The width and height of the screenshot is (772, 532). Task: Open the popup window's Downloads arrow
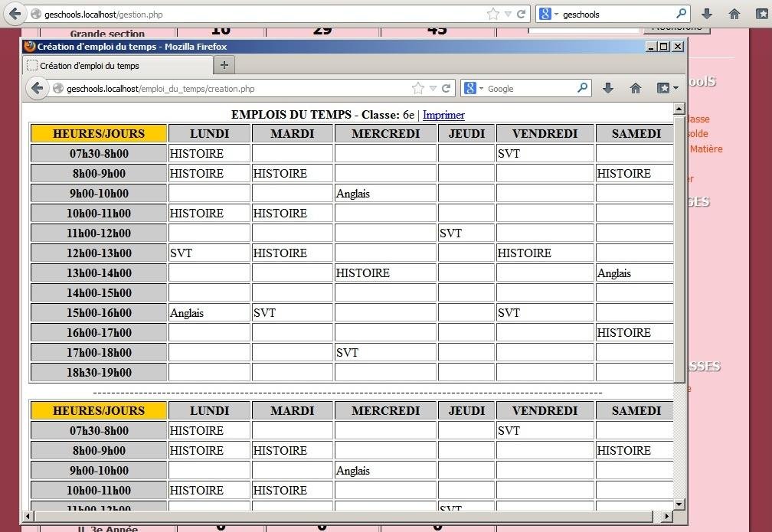coord(608,89)
